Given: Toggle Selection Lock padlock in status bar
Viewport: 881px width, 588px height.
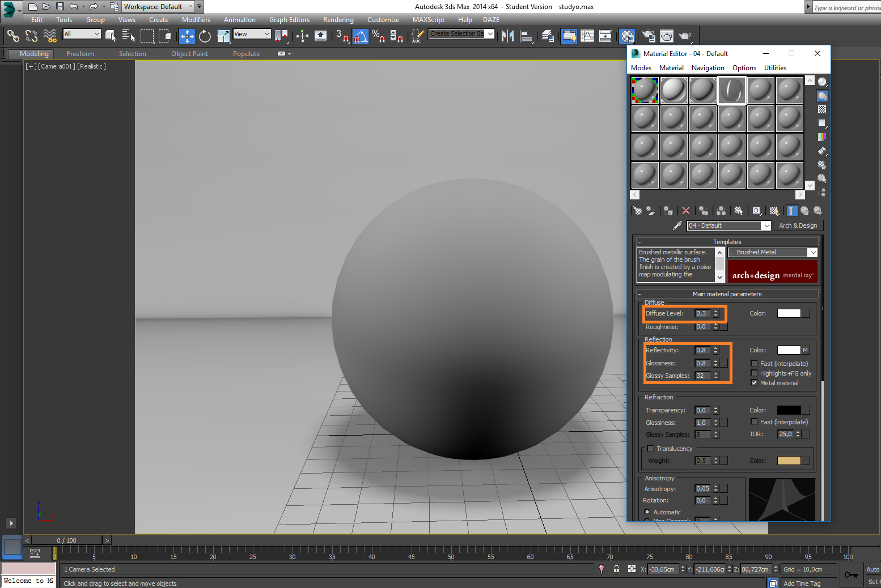Looking at the screenshot, I should pyautogui.click(x=616, y=569).
